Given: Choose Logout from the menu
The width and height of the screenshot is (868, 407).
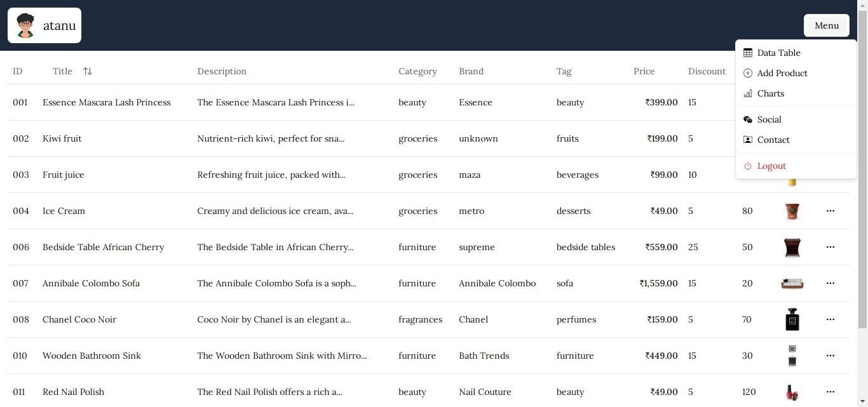Looking at the screenshot, I should coord(796,166).
